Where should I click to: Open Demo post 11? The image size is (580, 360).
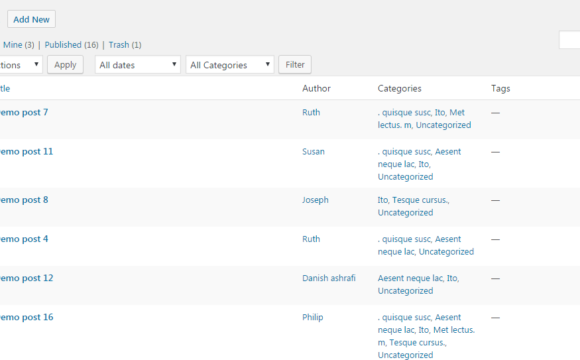26,151
